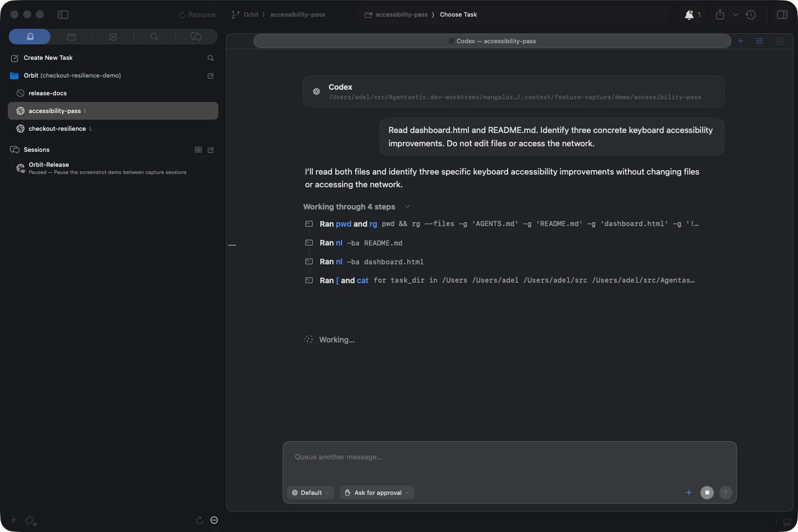Viewport: 798px width, 532px height.
Task: Stop the running task with stop button
Action: [x=707, y=493]
